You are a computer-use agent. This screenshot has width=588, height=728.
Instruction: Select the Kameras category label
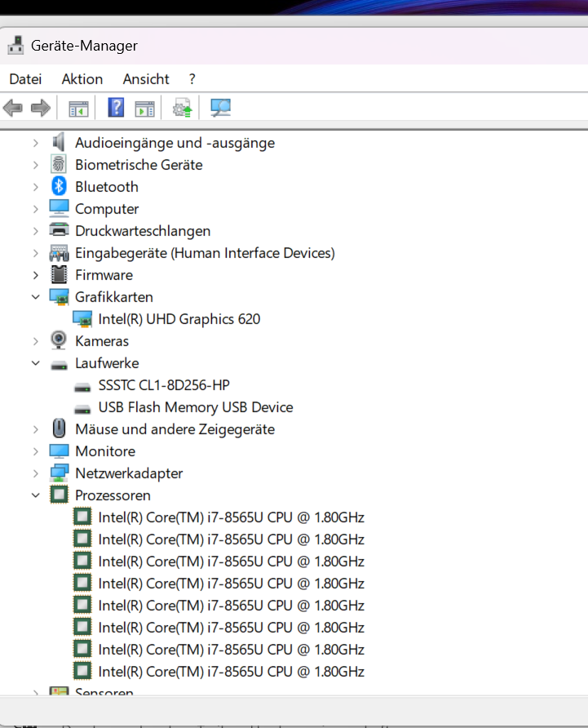(x=102, y=341)
